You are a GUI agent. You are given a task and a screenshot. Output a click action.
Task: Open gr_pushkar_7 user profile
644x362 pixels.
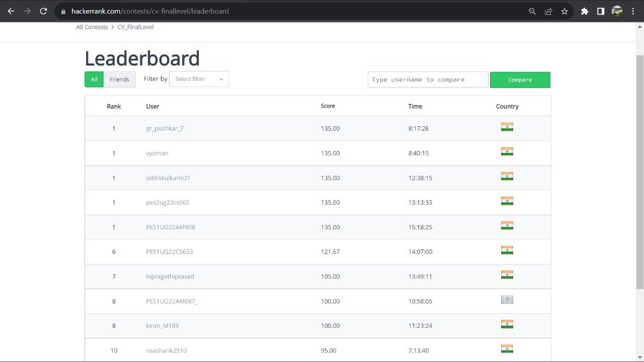(165, 129)
